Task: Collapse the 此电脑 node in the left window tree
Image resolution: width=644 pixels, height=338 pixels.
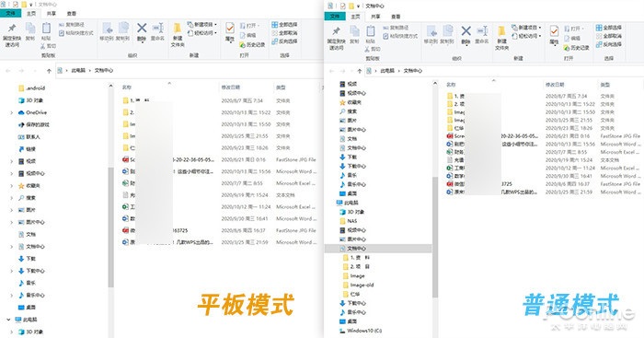Action: (x=8, y=320)
